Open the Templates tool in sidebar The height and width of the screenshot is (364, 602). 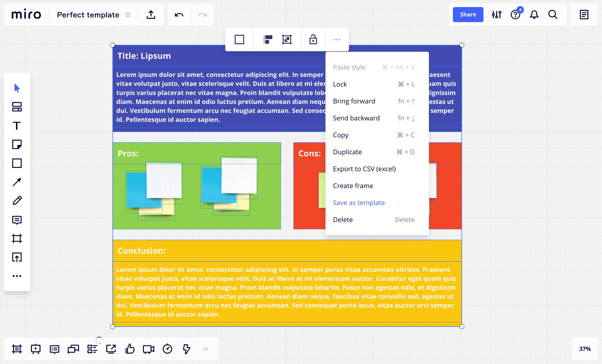[17, 107]
